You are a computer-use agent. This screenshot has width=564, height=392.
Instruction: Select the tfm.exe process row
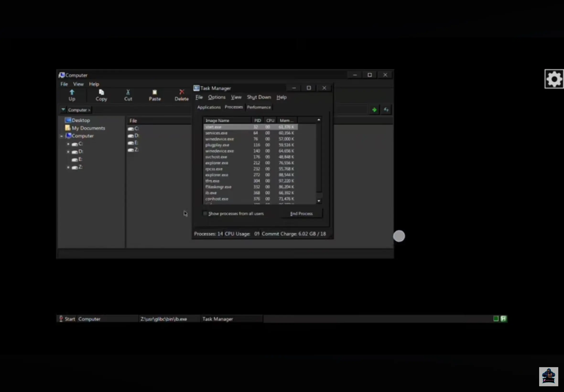(251, 181)
